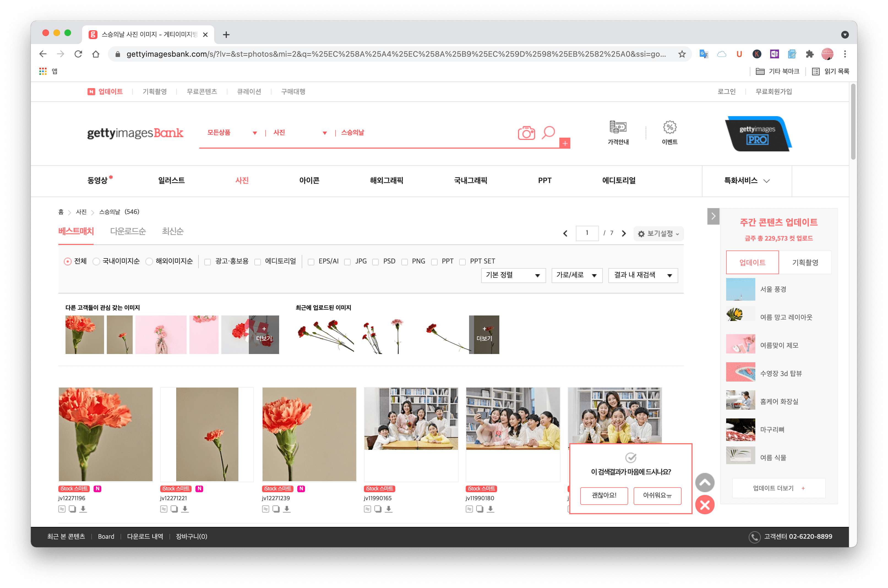This screenshot has height=588, width=888.
Task: Expand the 특화서비스 menu
Action: (x=746, y=181)
